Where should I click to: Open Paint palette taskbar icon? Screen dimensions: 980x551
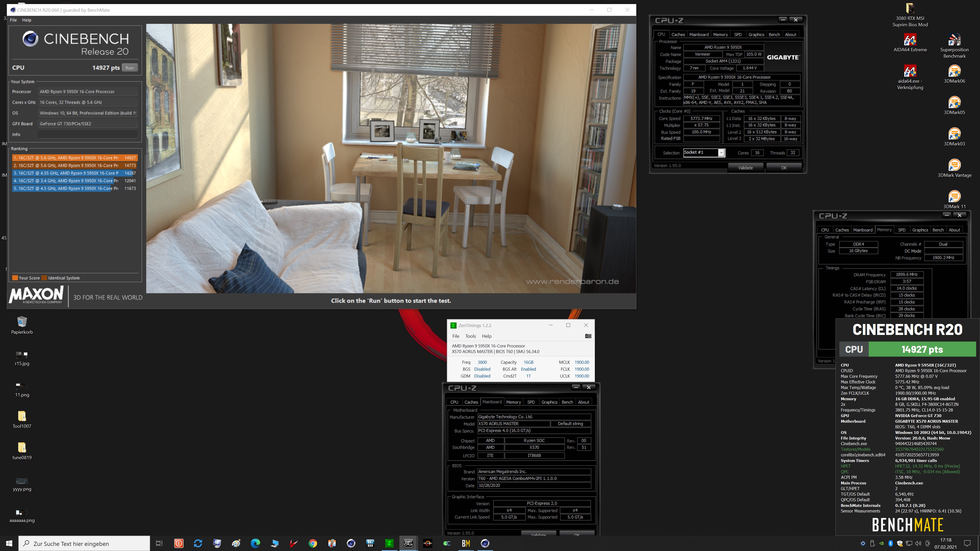pos(236,543)
